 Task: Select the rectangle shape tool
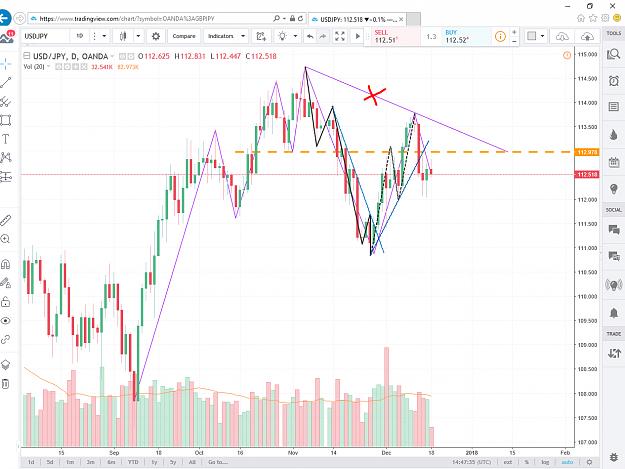[6, 120]
